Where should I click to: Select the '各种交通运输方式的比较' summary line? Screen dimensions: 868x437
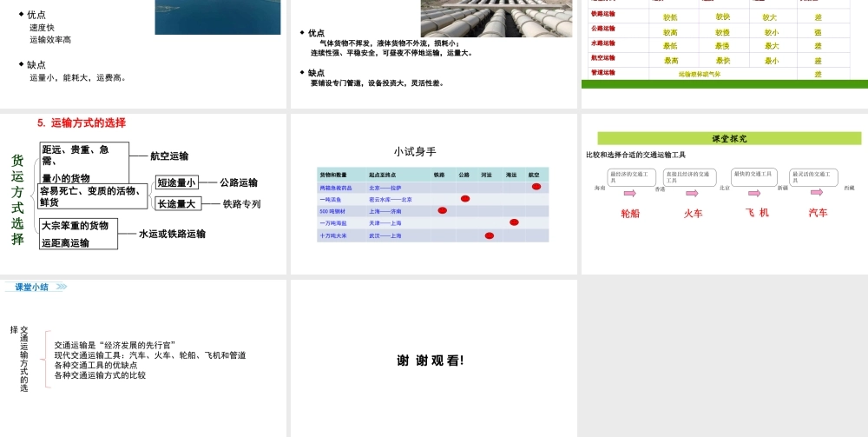[x=100, y=375]
